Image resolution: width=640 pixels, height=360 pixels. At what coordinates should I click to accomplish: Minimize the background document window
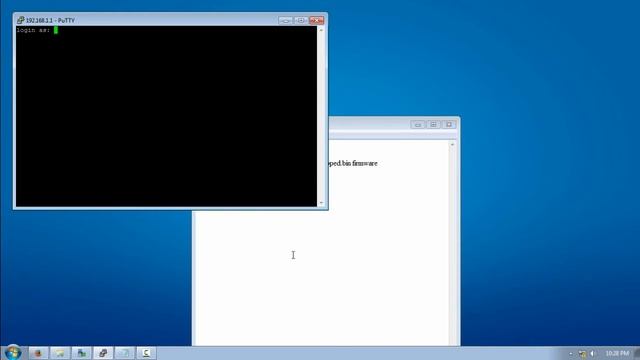pos(418,124)
